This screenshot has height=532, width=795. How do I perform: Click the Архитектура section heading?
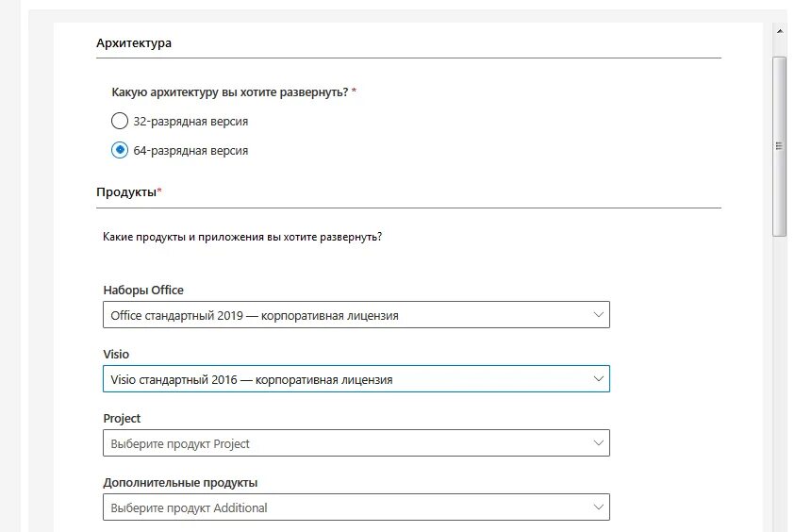(x=134, y=43)
